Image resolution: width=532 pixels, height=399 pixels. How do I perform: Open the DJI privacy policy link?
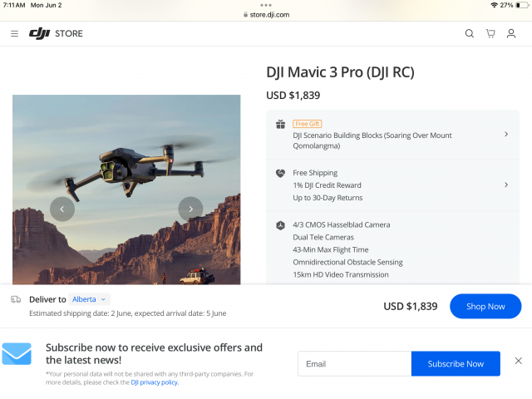point(155,382)
